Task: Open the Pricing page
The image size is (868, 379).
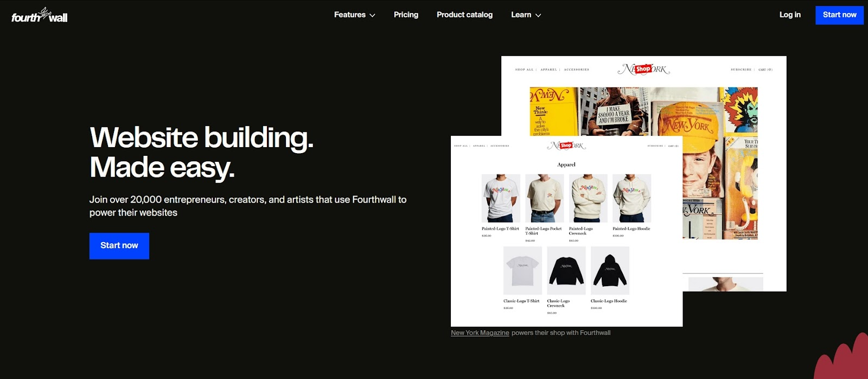Action: [x=406, y=15]
